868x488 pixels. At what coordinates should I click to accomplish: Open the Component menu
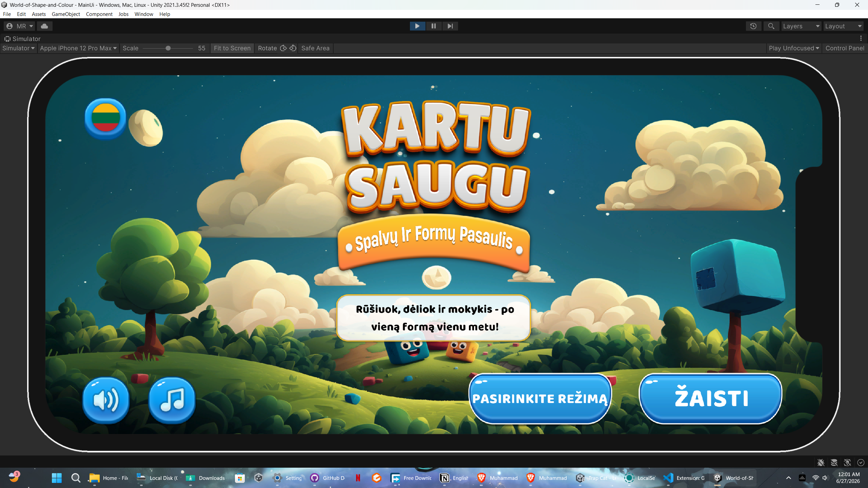coord(99,14)
